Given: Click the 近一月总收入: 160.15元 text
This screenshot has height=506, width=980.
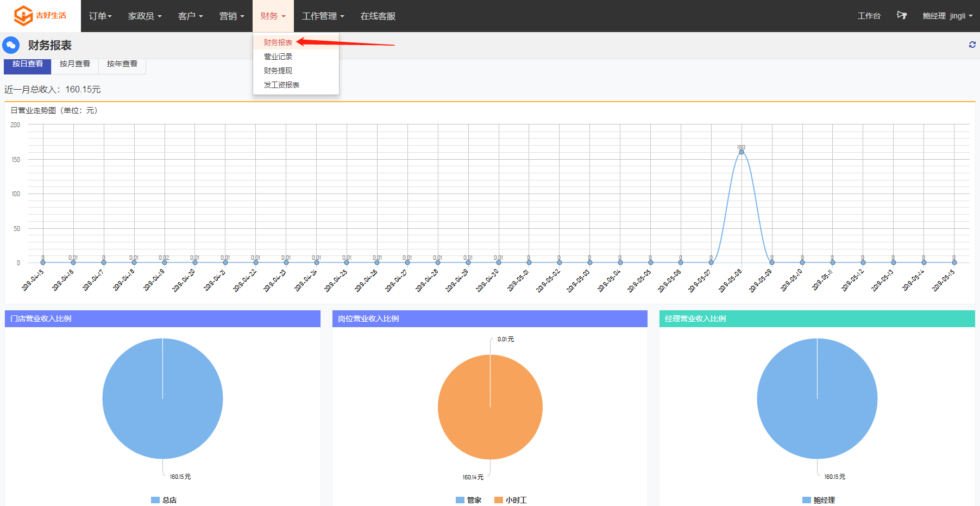Looking at the screenshot, I should tap(53, 90).
